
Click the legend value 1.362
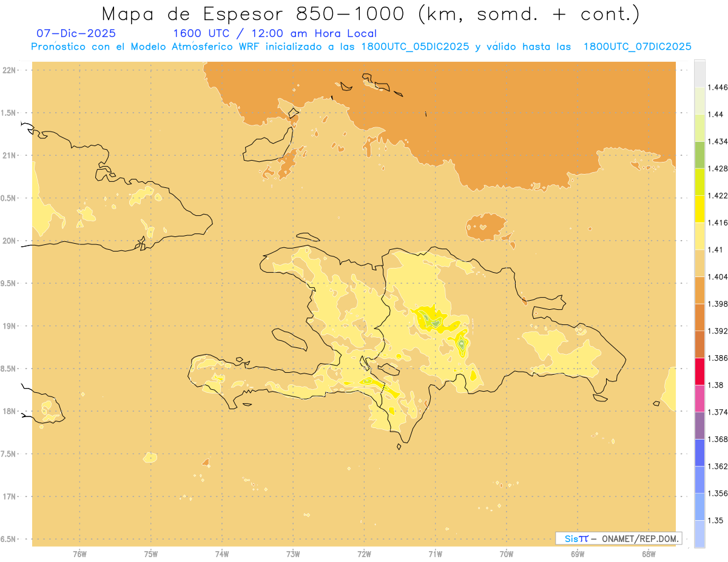718,466
